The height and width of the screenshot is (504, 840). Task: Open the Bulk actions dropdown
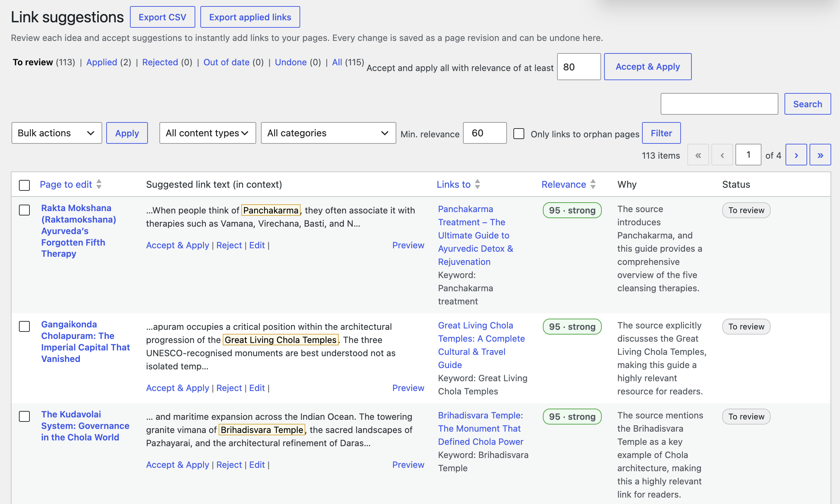tap(57, 133)
